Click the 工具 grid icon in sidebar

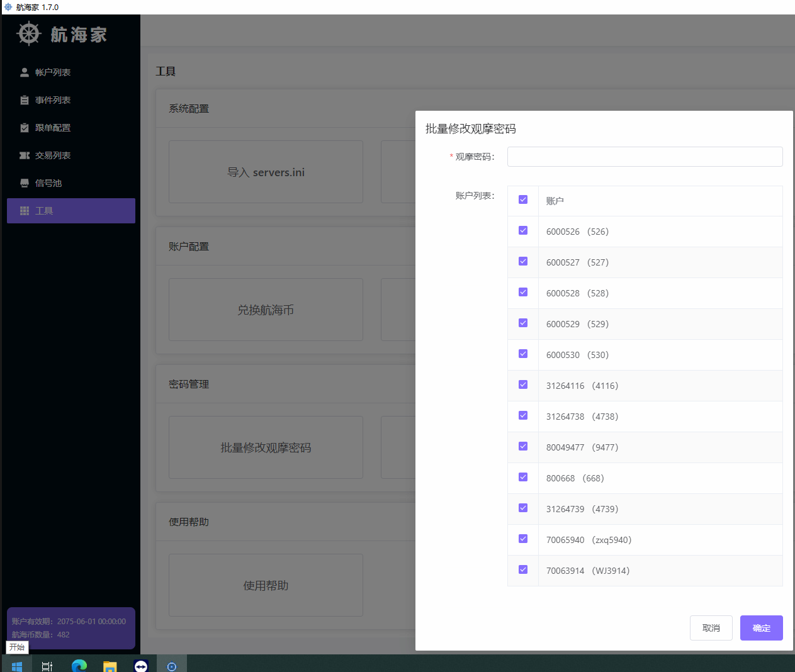tap(25, 211)
